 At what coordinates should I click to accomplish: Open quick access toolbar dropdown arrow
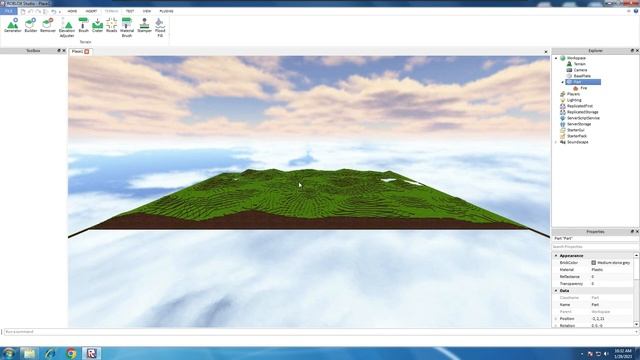tap(60, 12)
